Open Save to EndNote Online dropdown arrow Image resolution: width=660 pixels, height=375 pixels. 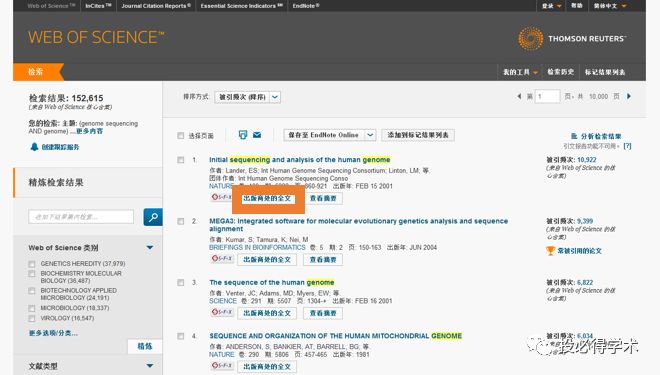click(370, 135)
